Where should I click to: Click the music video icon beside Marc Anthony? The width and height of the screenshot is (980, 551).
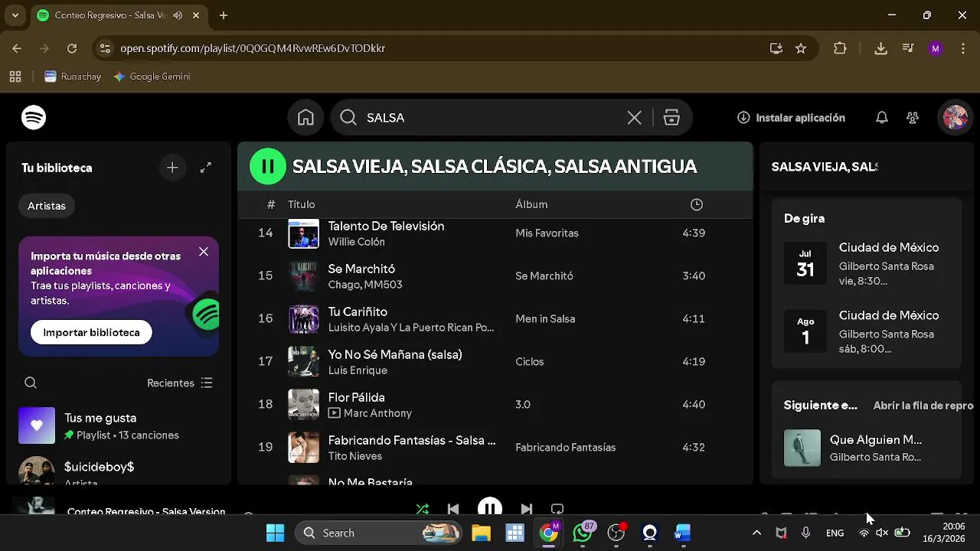point(334,413)
